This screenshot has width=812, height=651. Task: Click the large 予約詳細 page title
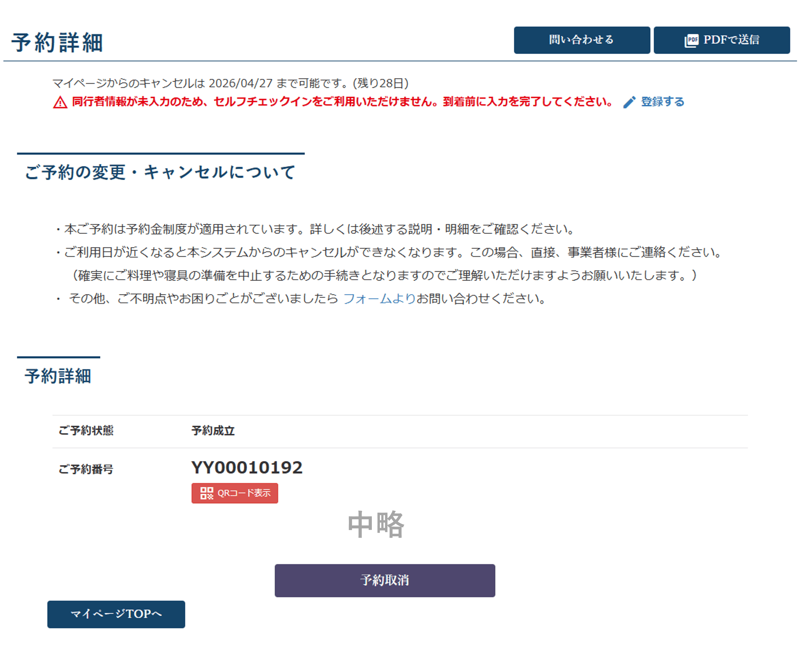[x=57, y=42]
